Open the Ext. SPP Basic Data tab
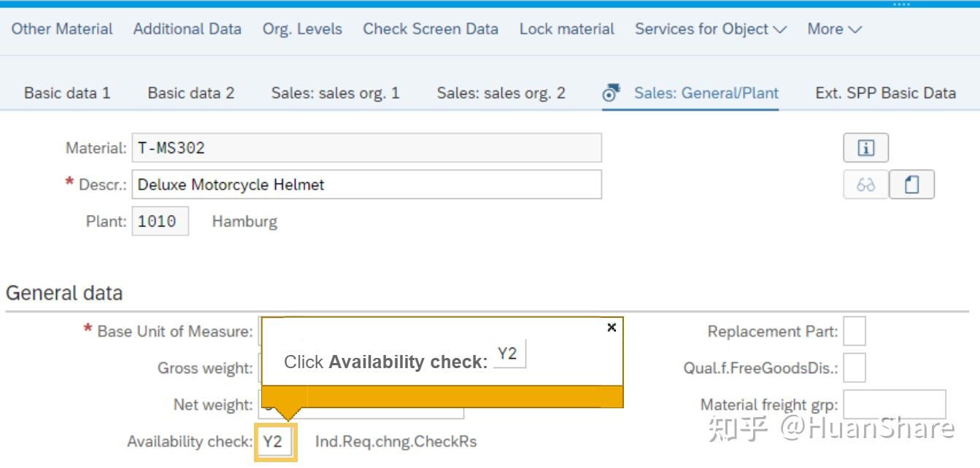980x468 pixels. click(x=885, y=93)
